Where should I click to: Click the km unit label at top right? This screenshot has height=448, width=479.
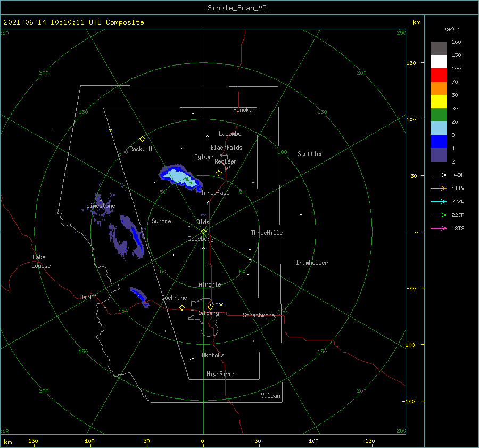[417, 22]
